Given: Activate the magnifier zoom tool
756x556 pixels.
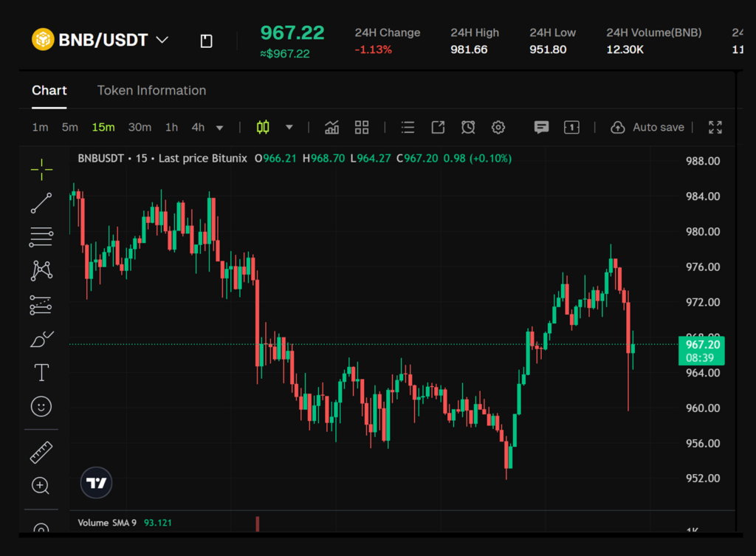Looking at the screenshot, I should (x=41, y=486).
